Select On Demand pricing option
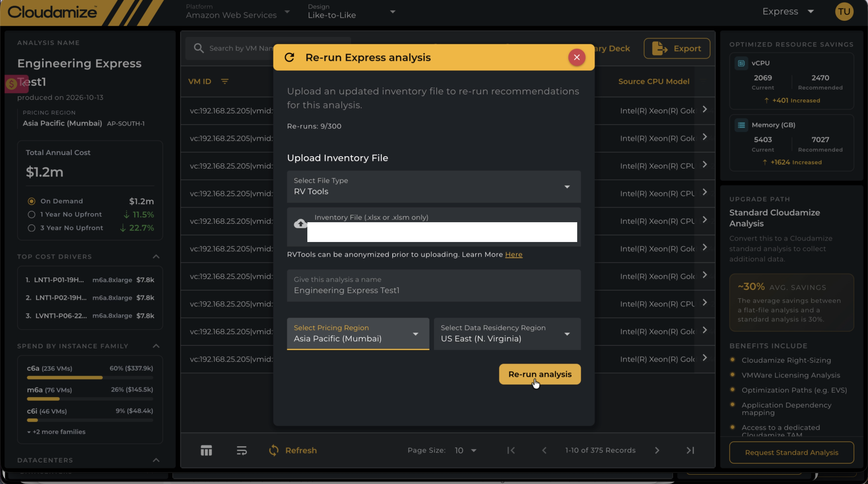868x484 pixels. pos(31,201)
